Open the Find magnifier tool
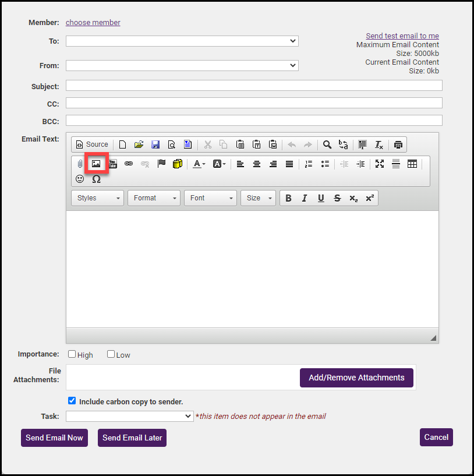This screenshot has width=474, height=476. pyautogui.click(x=327, y=144)
